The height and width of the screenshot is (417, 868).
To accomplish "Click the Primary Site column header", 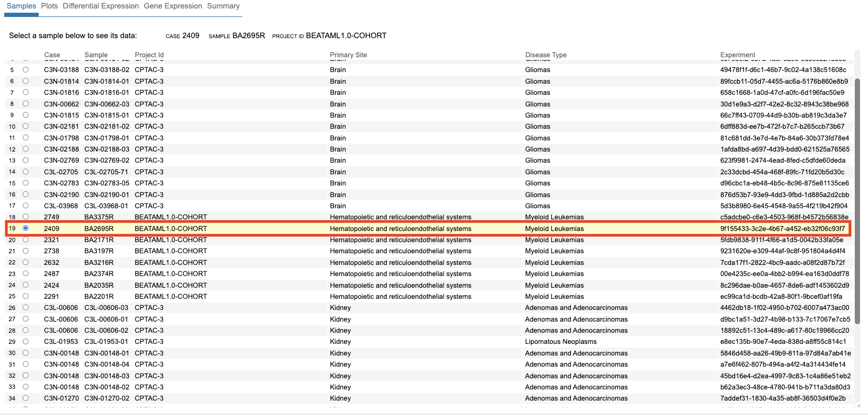I will [348, 55].
